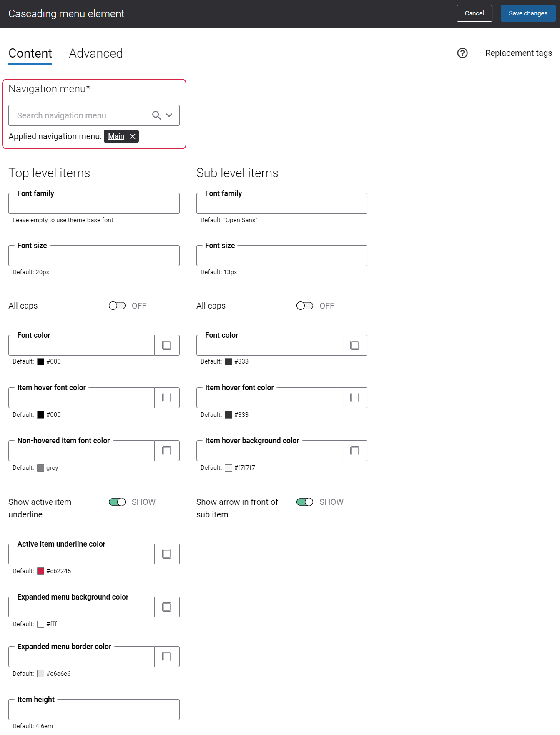Viewport: 560px width, 735px height.
Task: Expand the navigation menu dropdown chevron
Action: pos(169,115)
